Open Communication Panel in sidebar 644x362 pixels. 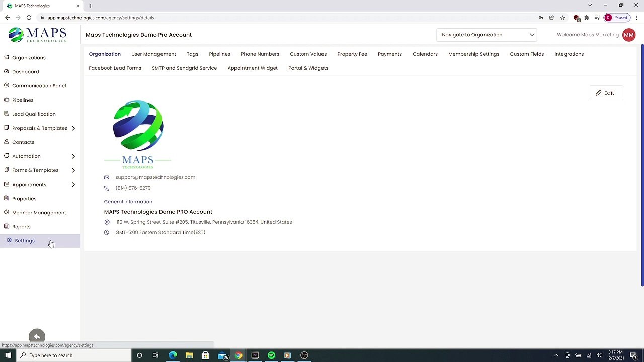pos(39,86)
